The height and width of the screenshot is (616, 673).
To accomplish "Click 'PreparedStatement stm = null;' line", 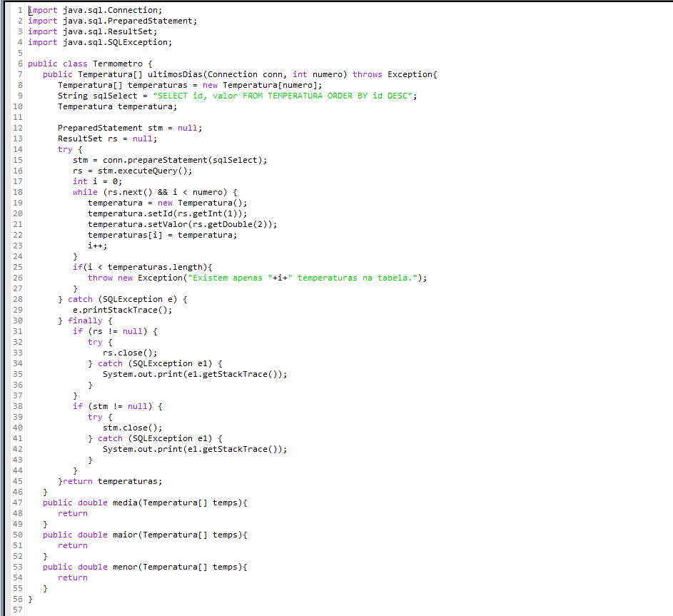I will click(x=130, y=128).
